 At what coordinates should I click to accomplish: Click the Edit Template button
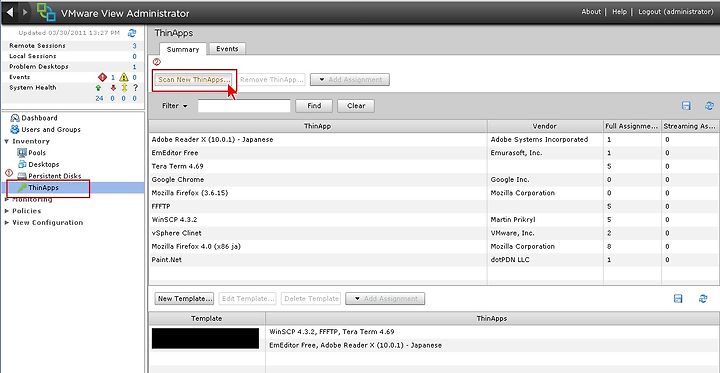pyautogui.click(x=248, y=299)
